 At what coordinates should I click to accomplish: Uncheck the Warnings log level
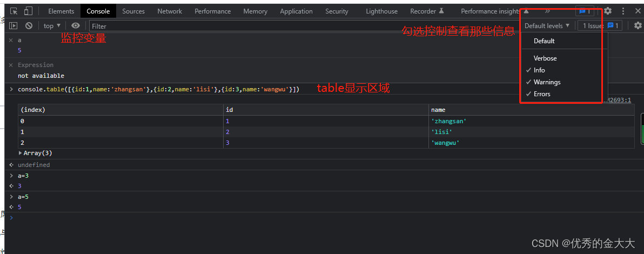pyautogui.click(x=547, y=82)
